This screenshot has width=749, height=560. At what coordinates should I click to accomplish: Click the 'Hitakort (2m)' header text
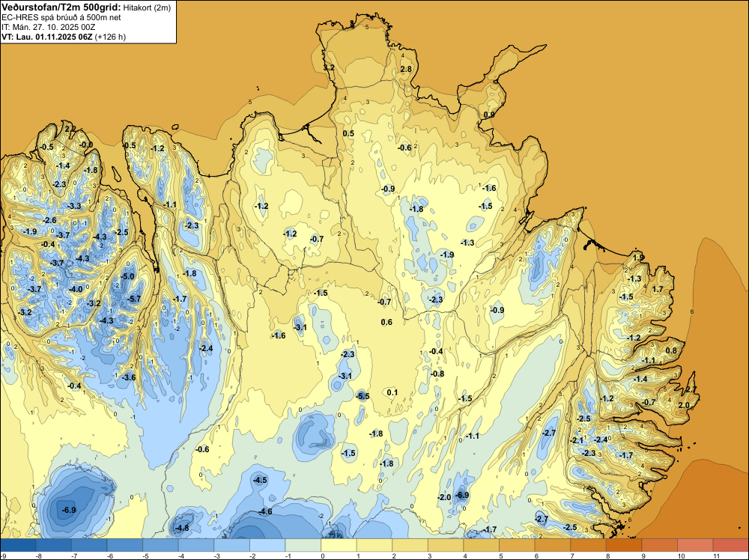tap(147, 7)
